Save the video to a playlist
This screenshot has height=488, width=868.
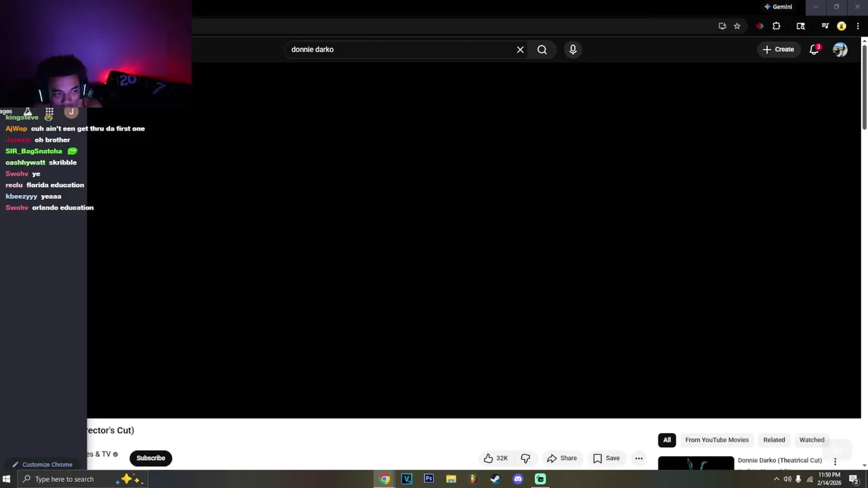pyautogui.click(x=606, y=458)
